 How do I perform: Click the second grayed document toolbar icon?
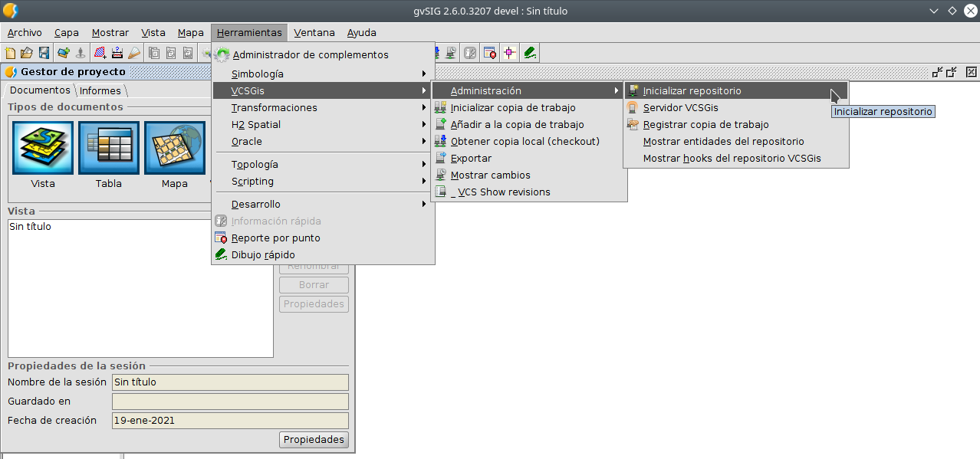(171, 53)
